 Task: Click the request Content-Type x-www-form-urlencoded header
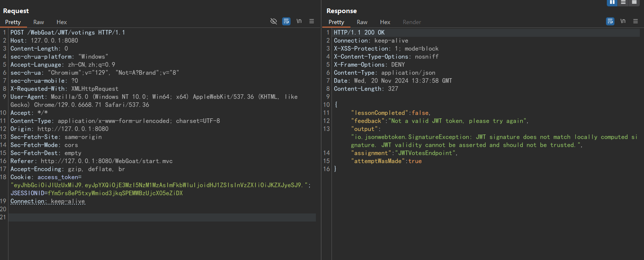click(115, 121)
